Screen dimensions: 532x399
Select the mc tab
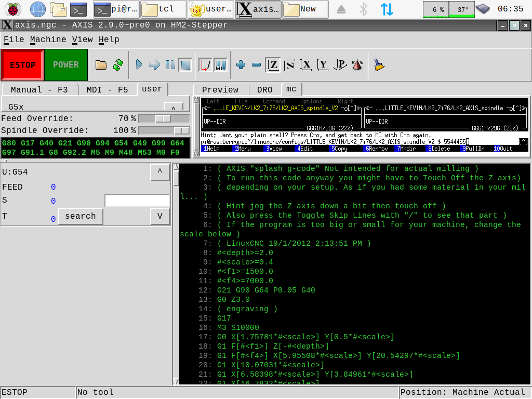tap(291, 89)
